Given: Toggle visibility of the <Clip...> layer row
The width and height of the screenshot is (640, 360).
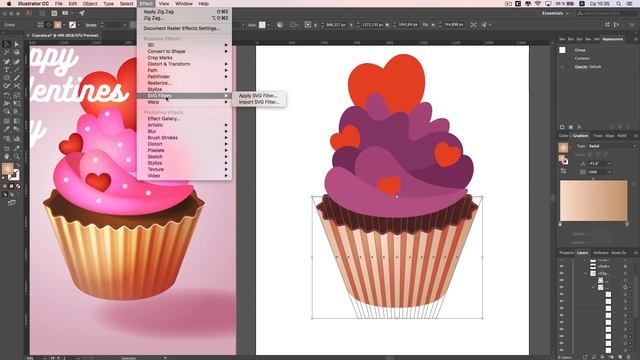Looking at the screenshot, I should [562, 273].
